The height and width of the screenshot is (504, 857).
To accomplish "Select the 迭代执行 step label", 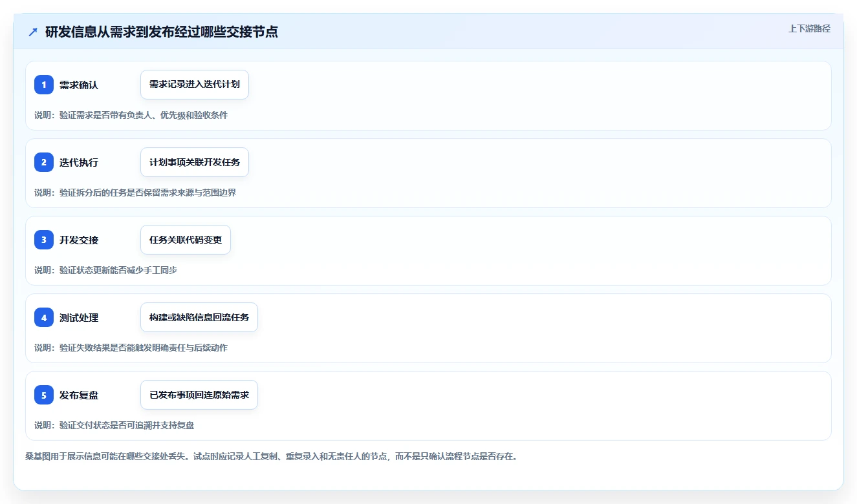I will tap(79, 162).
